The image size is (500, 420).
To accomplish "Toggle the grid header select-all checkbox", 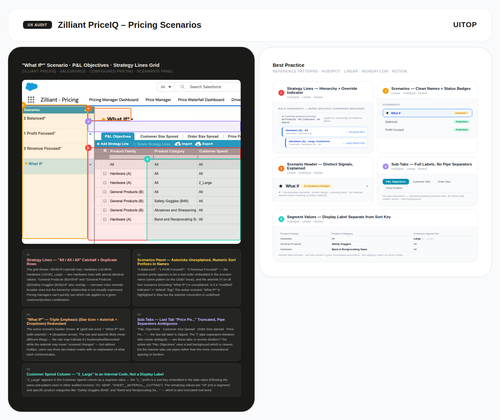I will [x=105, y=151].
